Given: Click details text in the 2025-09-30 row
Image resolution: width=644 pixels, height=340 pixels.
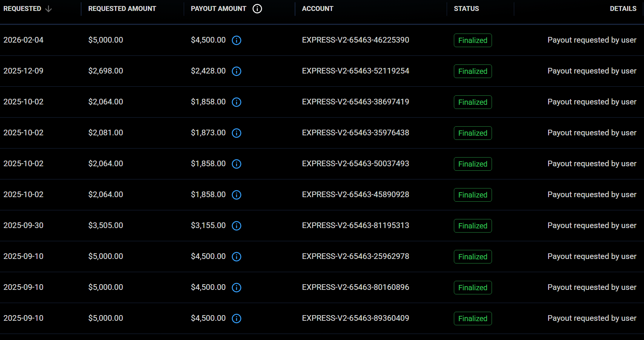Looking at the screenshot, I should (x=592, y=225).
